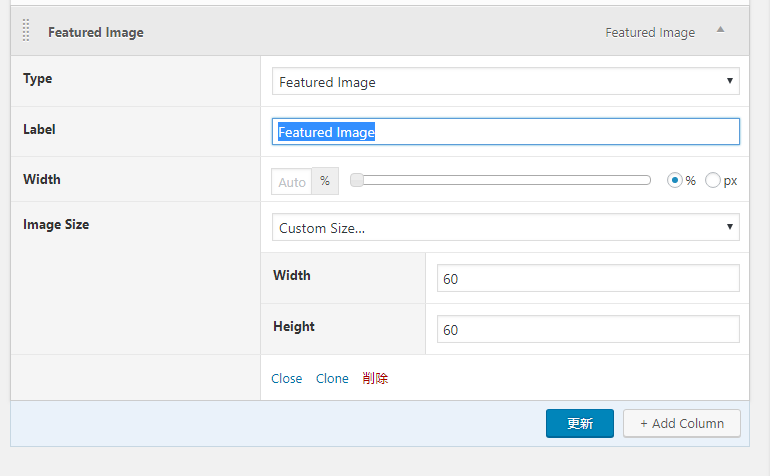The image size is (770, 476).
Task: Click the Featured Image column header title
Action: (x=96, y=32)
